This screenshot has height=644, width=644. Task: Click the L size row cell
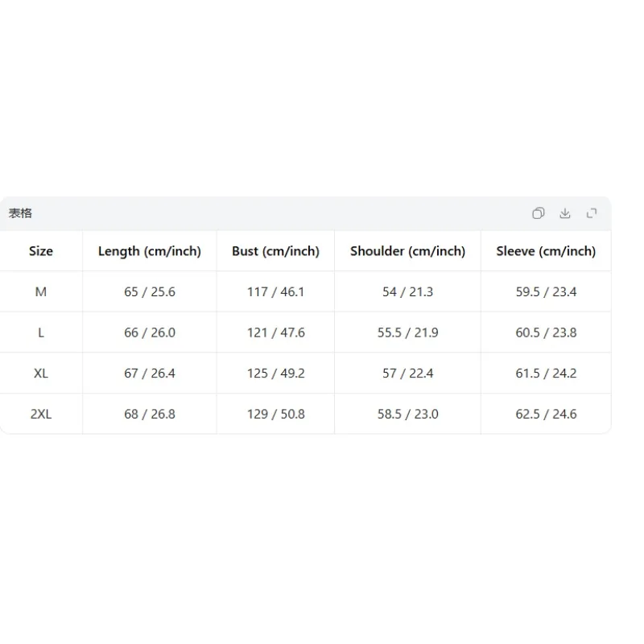(x=41, y=332)
